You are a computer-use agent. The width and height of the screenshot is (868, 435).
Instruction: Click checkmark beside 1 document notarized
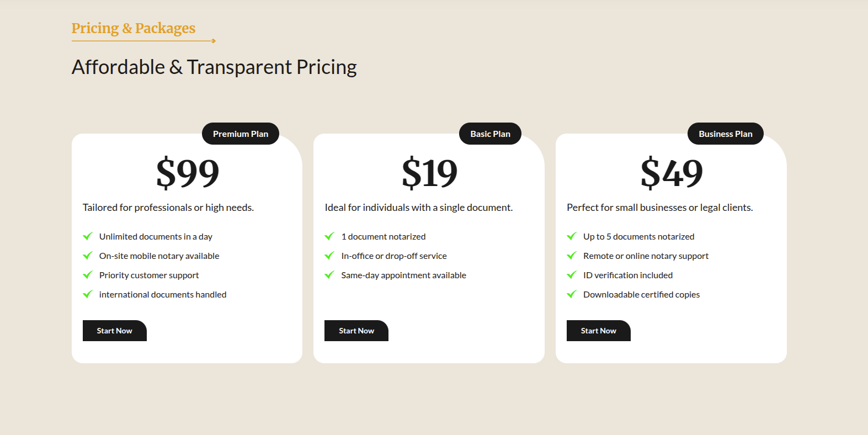pyautogui.click(x=329, y=236)
